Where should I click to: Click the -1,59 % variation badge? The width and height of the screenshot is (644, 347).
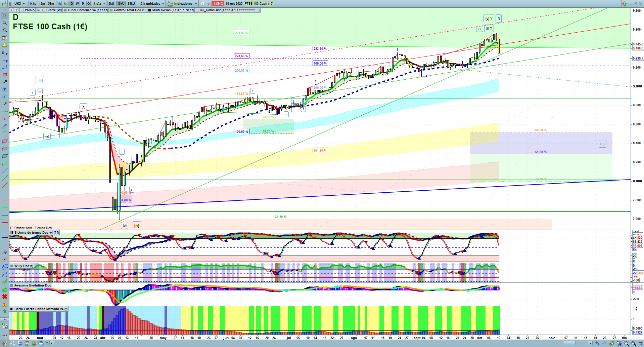click(218, 4)
